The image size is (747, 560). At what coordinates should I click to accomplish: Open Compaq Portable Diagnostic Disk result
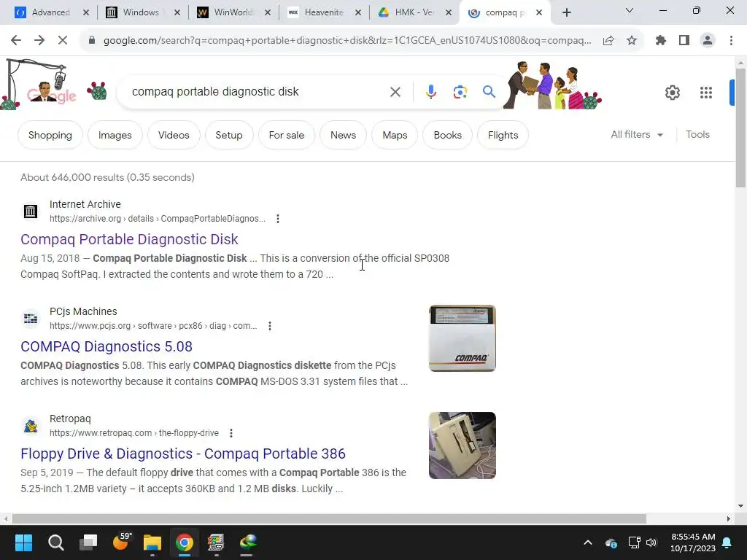point(129,239)
